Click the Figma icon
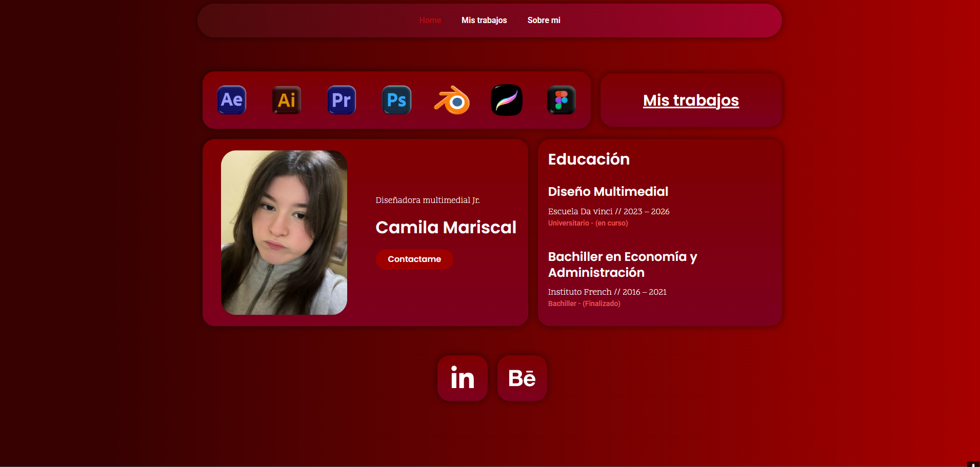 point(562,100)
